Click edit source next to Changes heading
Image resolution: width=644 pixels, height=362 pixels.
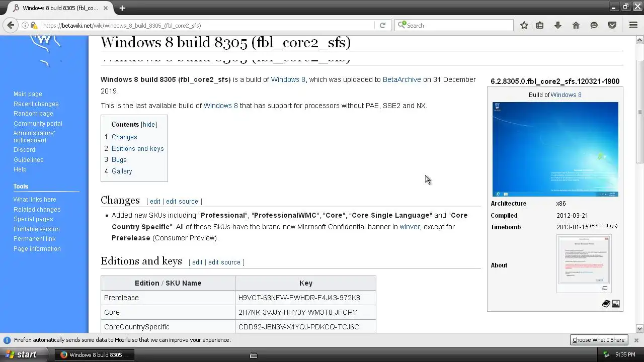tap(182, 201)
